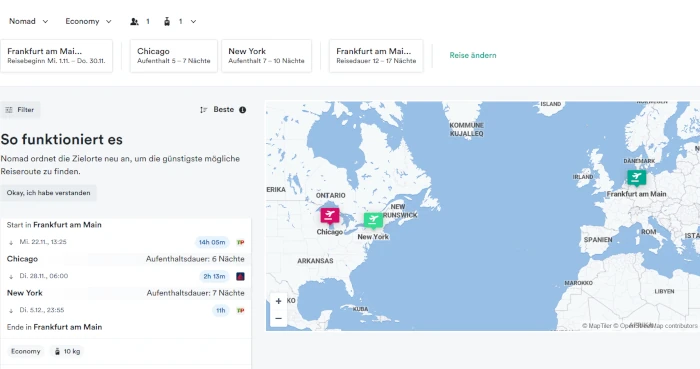Viewport: 700px width, 369px height.
Task: Select the Chicago stay 5–7 Nächte field
Action: (174, 56)
